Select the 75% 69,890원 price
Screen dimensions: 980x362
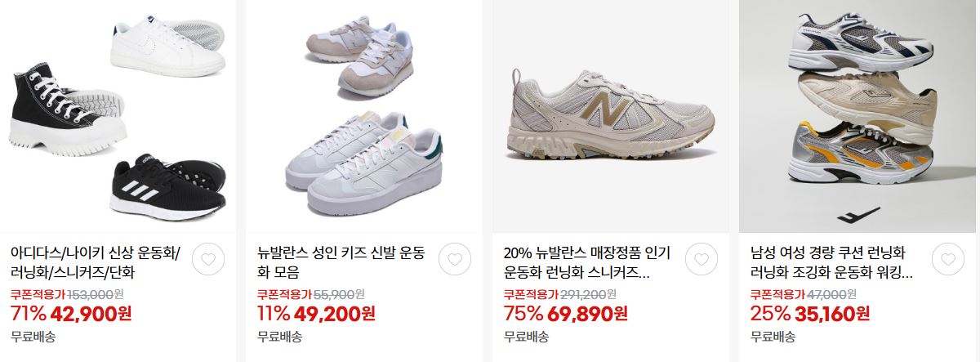pos(566,313)
